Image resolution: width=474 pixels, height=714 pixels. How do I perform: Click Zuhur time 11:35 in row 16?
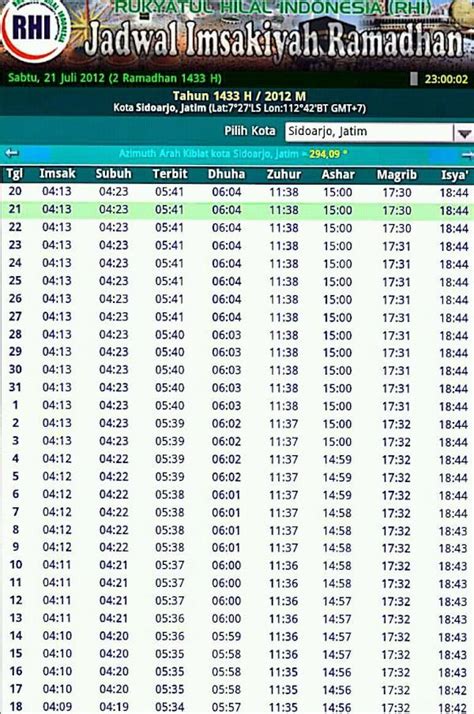coord(284,672)
